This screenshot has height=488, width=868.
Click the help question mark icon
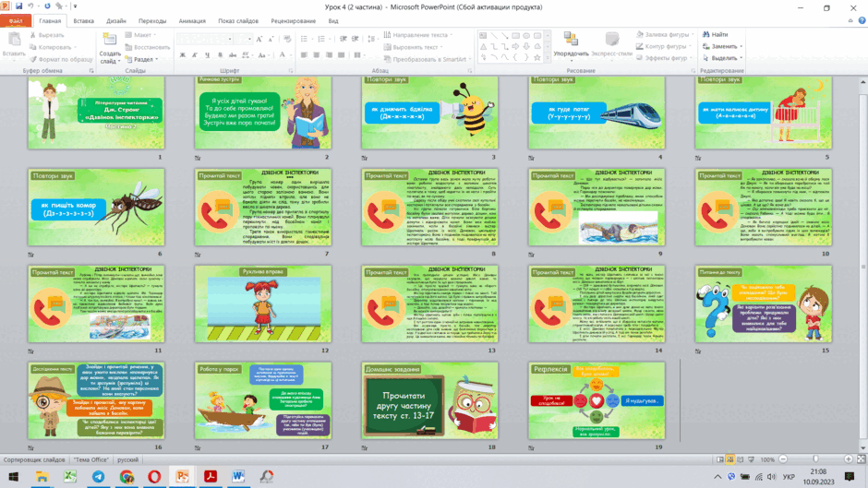[862, 20]
